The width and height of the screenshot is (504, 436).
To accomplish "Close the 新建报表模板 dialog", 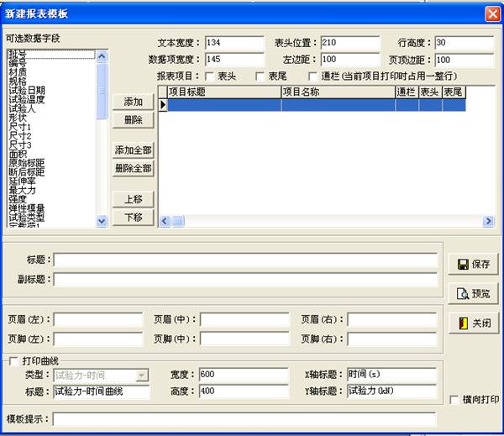I will pos(492,14).
